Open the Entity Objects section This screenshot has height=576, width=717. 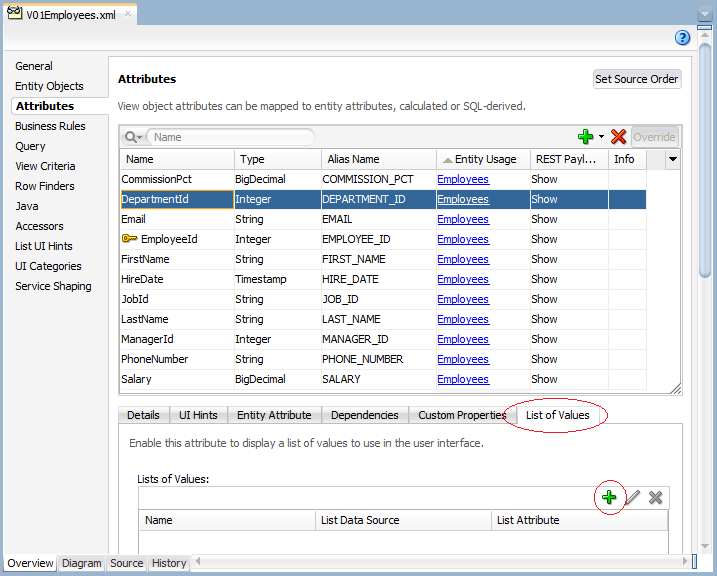49,86
